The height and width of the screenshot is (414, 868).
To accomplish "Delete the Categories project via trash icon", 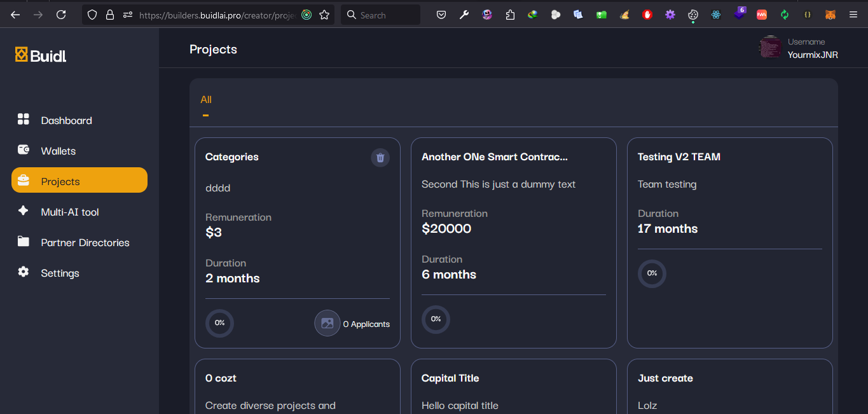I will [380, 158].
